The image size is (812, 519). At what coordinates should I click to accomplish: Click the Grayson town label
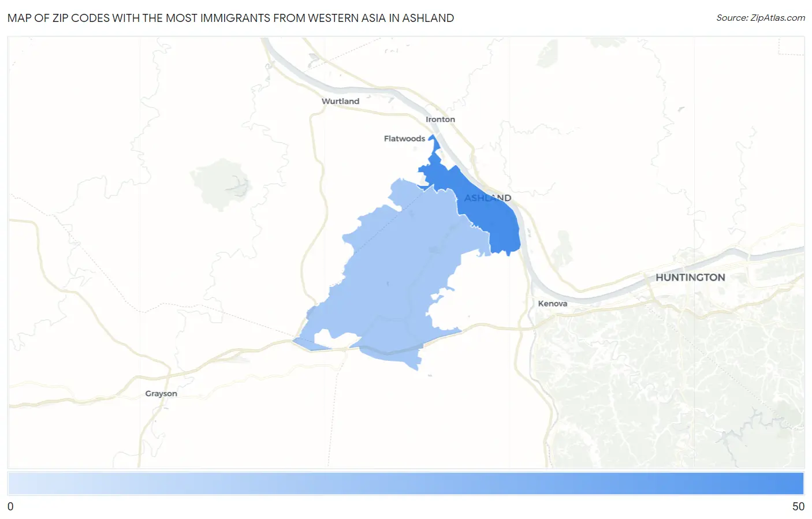click(x=161, y=394)
